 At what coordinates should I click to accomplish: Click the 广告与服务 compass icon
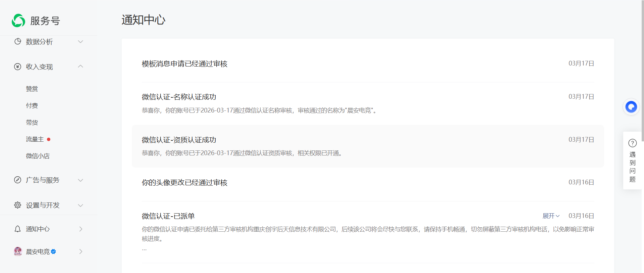click(18, 180)
